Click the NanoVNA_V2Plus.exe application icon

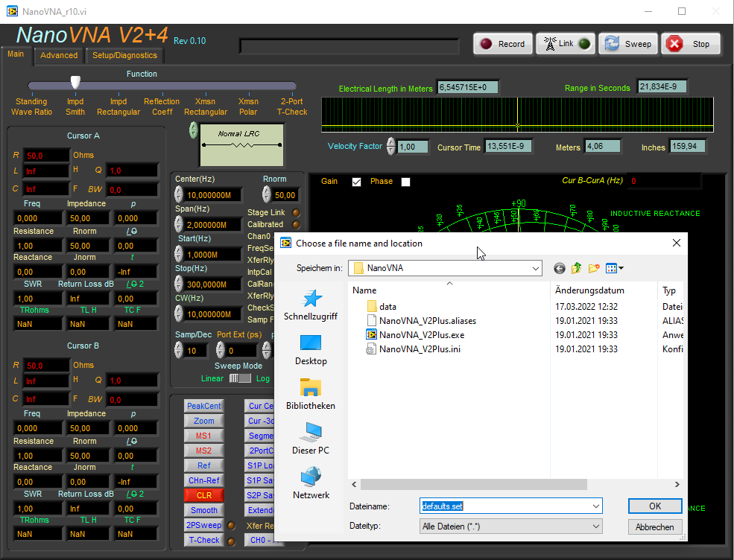click(x=372, y=335)
